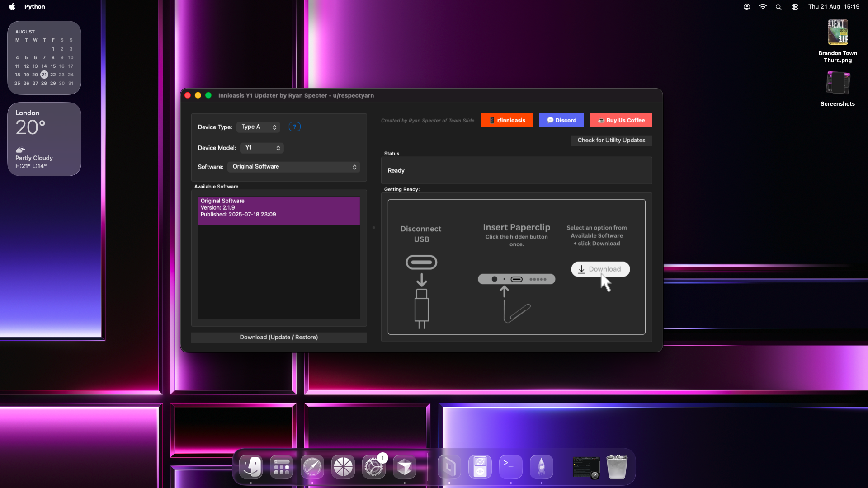The width and height of the screenshot is (868, 488).
Task: Open the Wi-Fi status menu
Action: tap(763, 7)
